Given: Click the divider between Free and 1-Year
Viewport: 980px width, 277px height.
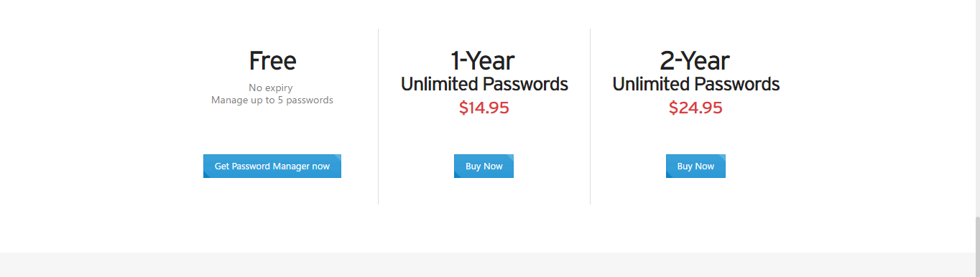Looking at the screenshot, I should pos(378,116).
